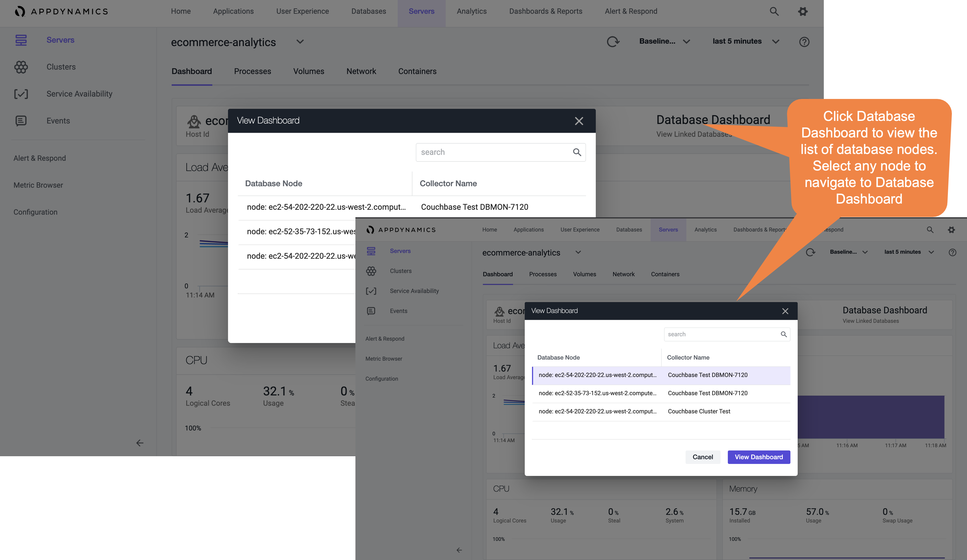
Task: Close the front View Dashboard dialog
Action: (x=785, y=311)
